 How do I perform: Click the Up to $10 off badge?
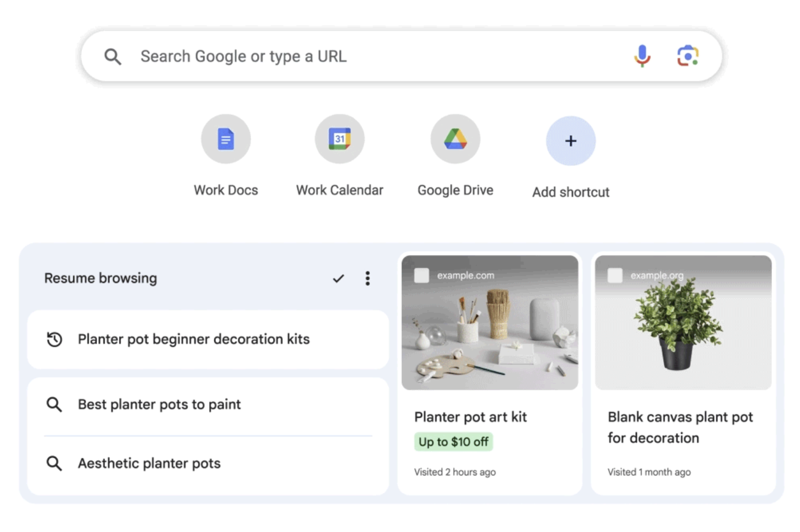coord(453,441)
